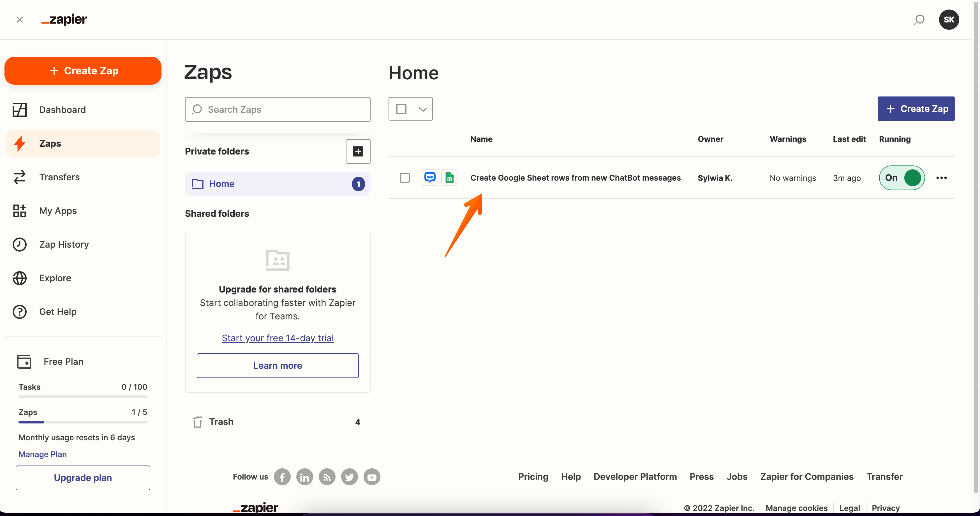Focus the Search Zaps field
980x516 pixels.
278,110
